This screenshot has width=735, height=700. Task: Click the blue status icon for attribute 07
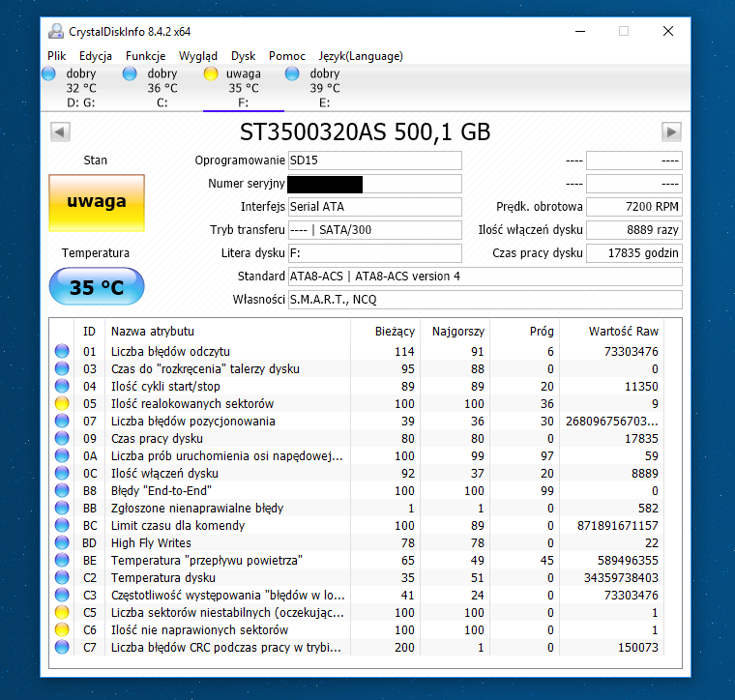pyautogui.click(x=62, y=421)
